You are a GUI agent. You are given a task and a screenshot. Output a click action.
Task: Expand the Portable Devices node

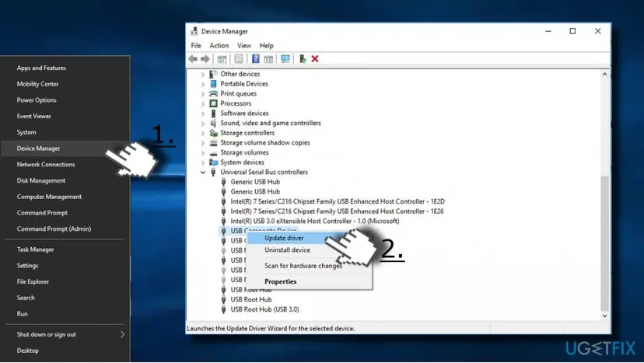pyautogui.click(x=202, y=84)
